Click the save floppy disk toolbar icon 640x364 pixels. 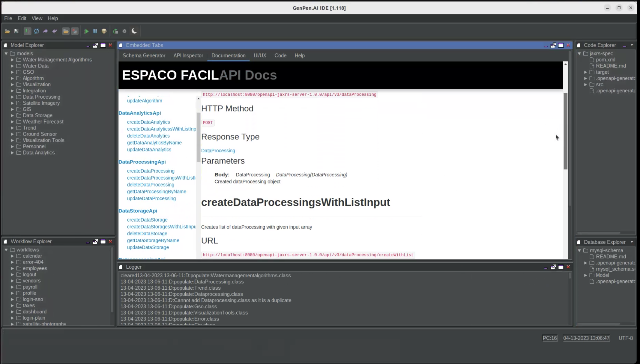pyautogui.click(x=16, y=31)
